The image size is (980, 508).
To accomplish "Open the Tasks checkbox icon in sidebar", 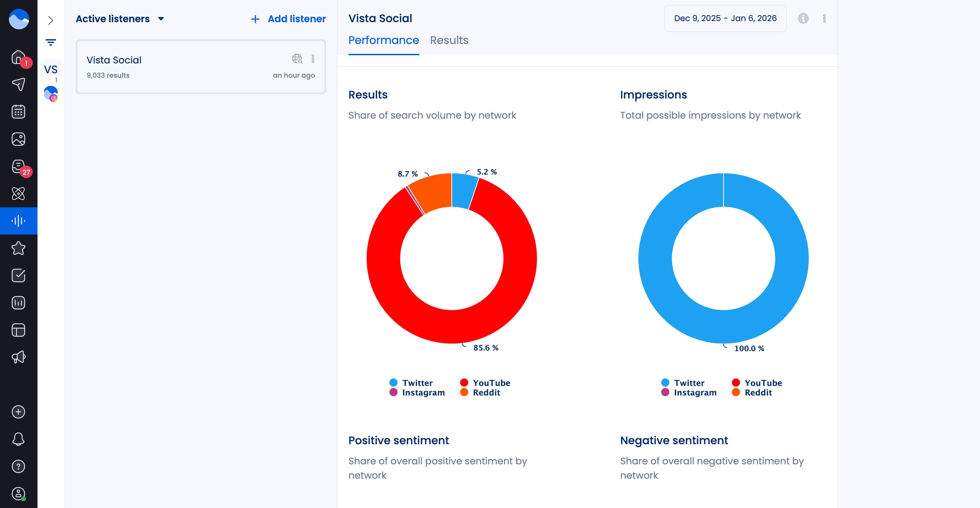I will coord(18,275).
